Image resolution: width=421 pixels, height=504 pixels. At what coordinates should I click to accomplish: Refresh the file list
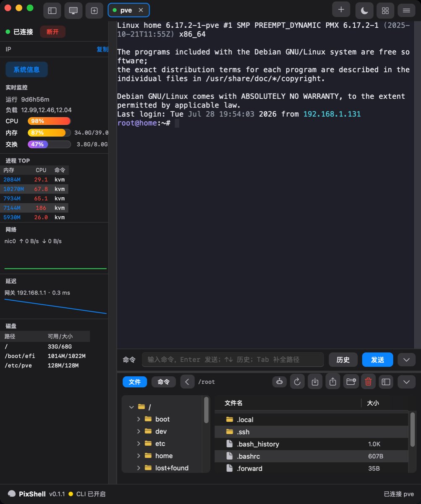tap(297, 382)
